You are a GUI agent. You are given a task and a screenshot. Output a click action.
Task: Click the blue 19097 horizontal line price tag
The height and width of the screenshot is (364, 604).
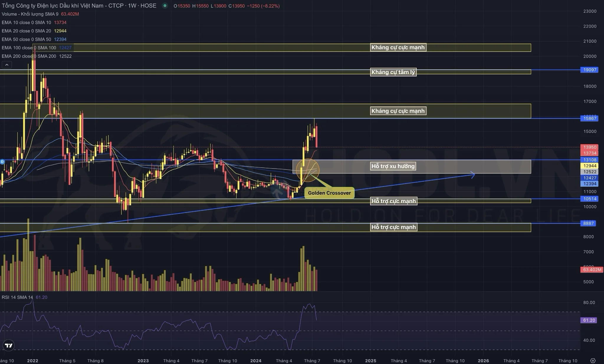tap(590, 70)
